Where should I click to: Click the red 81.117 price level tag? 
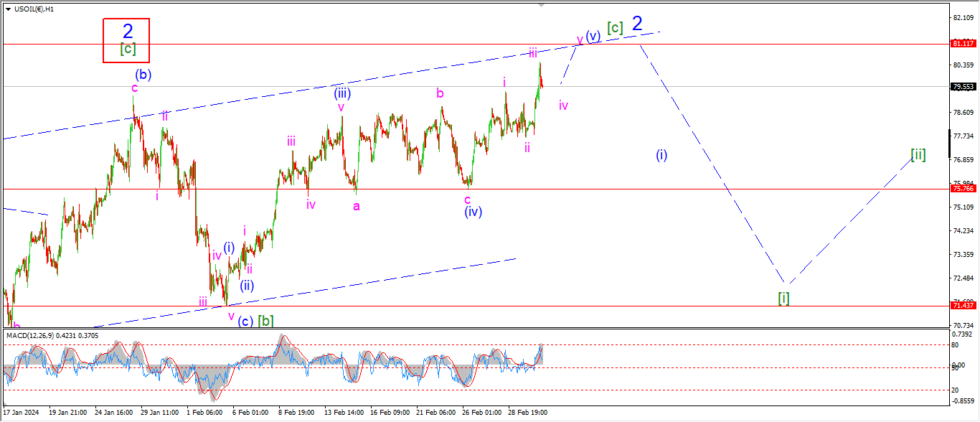click(962, 44)
